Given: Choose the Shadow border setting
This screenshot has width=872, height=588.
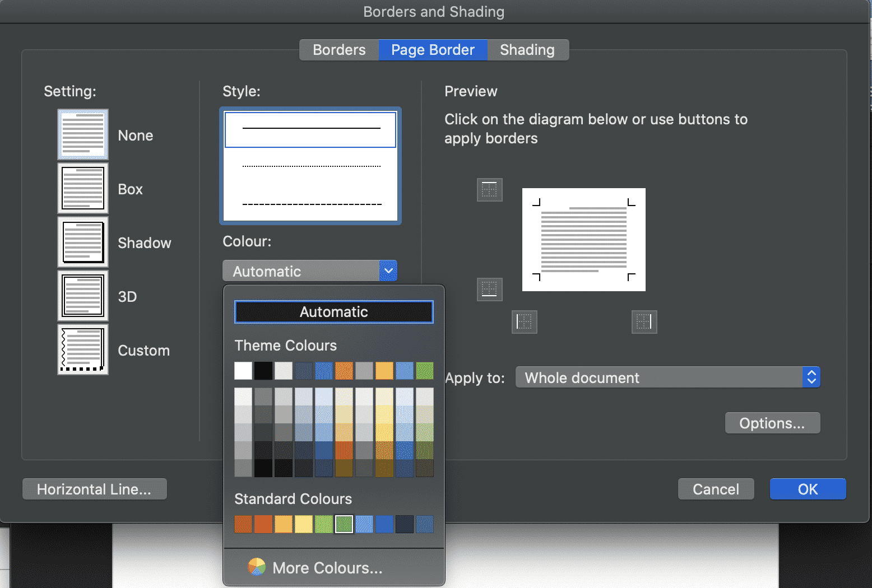Looking at the screenshot, I should click(x=82, y=242).
